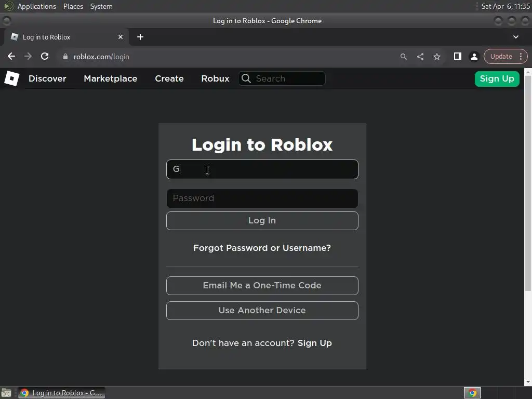Go back with browser back arrow
The width and height of the screenshot is (532, 399).
coord(11,56)
